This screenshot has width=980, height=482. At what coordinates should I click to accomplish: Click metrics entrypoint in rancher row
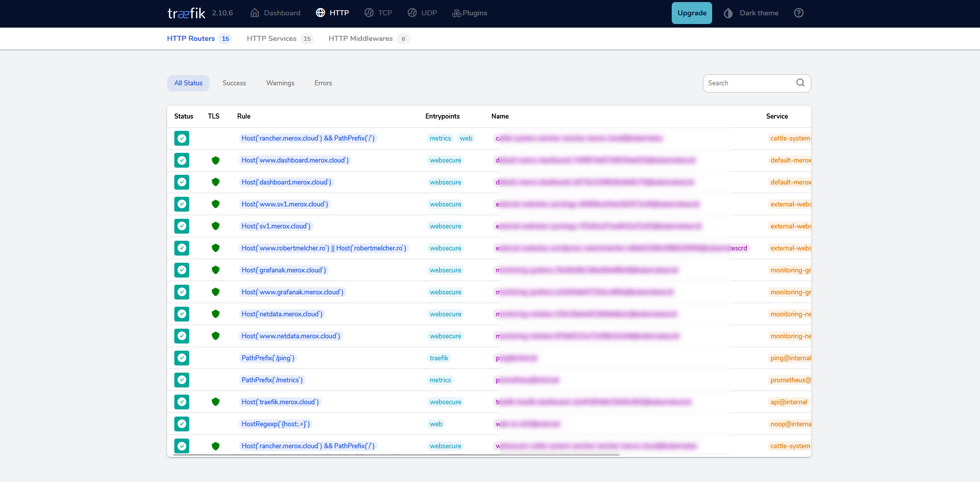pyautogui.click(x=440, y=139)
